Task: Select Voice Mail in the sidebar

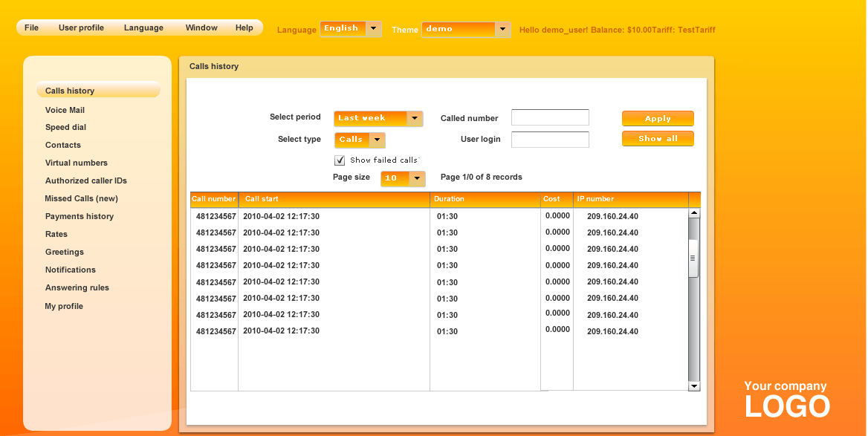Action: (65, 109)
